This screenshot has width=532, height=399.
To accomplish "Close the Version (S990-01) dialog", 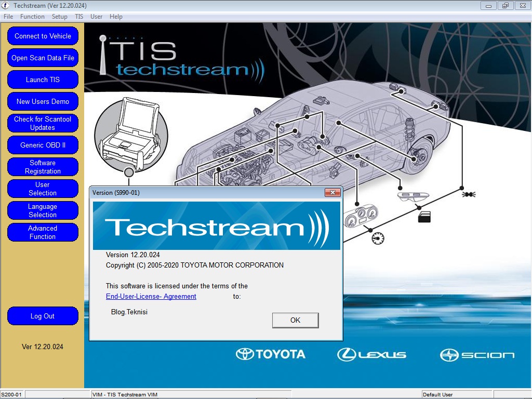I will [x=332, y=193].
